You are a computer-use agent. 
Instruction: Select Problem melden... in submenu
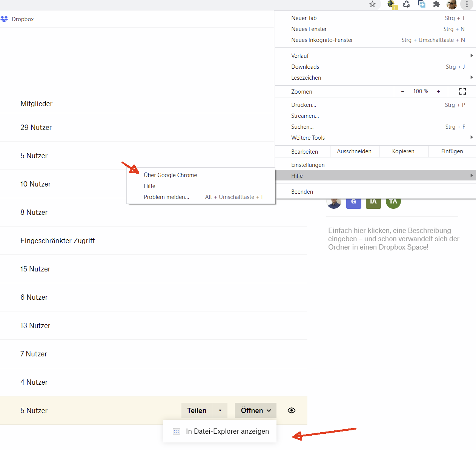201,197
